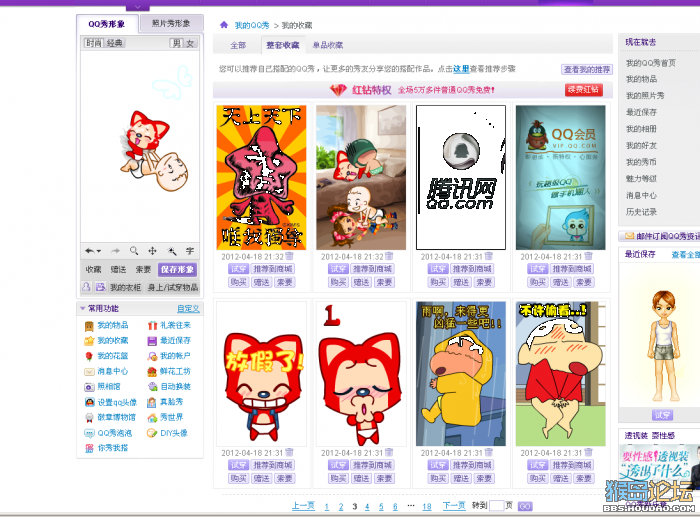Click 索要 below the avatar preview
Image resolution: width=700 pixels, height=517 pixels.
point(143,270)
